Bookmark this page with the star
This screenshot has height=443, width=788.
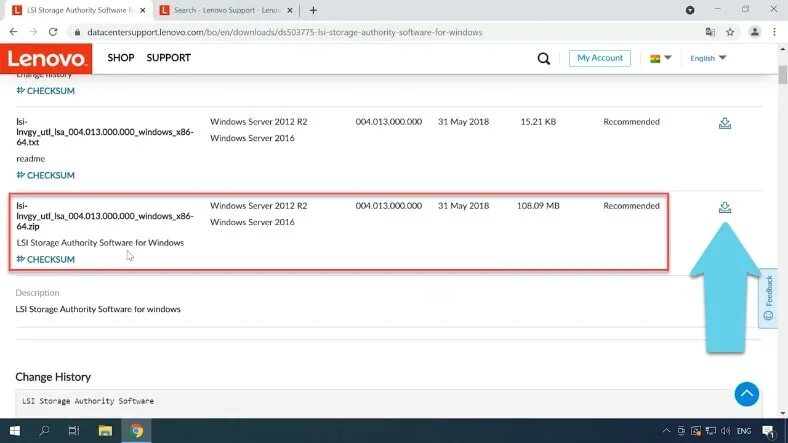point(730,32)
